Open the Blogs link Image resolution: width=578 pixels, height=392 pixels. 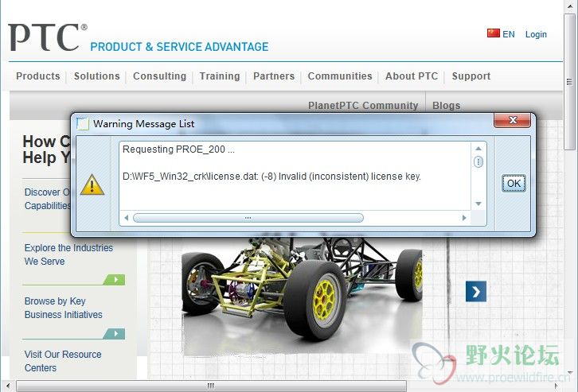[x=447, y=106]
